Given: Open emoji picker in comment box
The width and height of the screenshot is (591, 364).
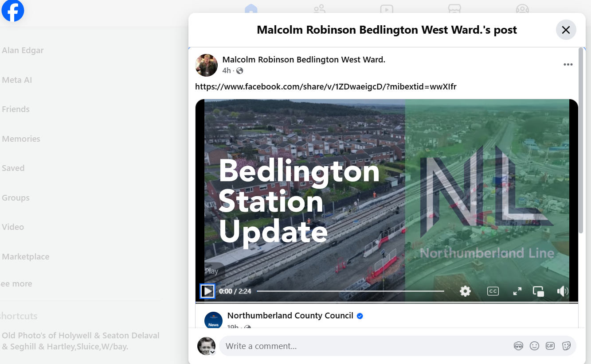Looking at the screenshot, I should pos(534,346).
